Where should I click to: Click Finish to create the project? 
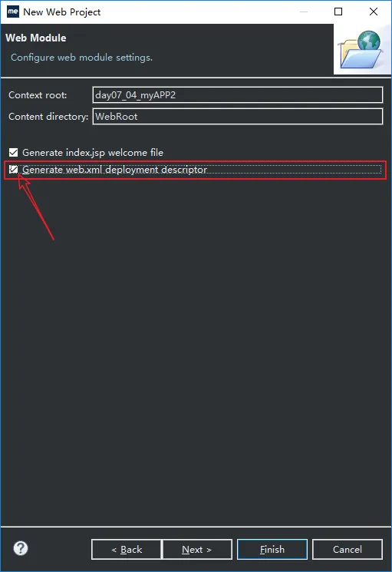coord(272,549)
